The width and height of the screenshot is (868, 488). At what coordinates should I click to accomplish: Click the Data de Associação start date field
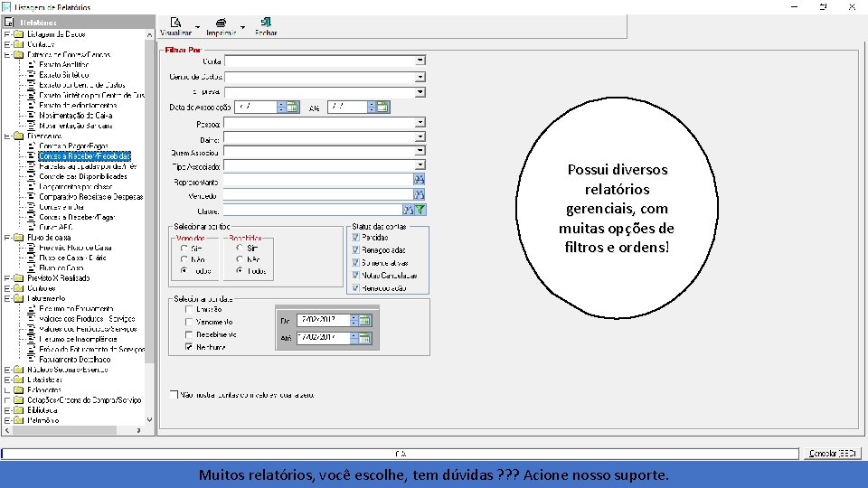pos(256,107)
